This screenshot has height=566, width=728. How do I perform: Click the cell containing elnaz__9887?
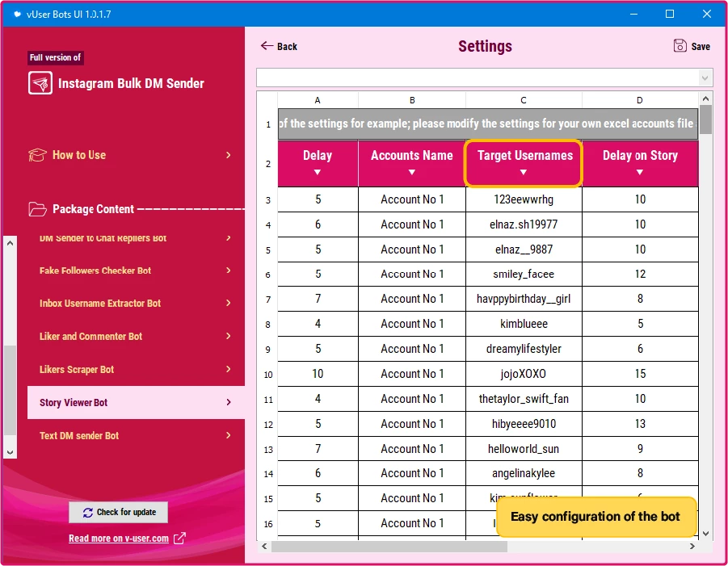(524, 249)
